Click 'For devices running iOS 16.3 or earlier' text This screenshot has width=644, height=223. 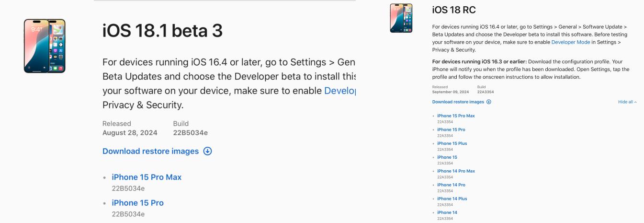(x=480, y=61)
